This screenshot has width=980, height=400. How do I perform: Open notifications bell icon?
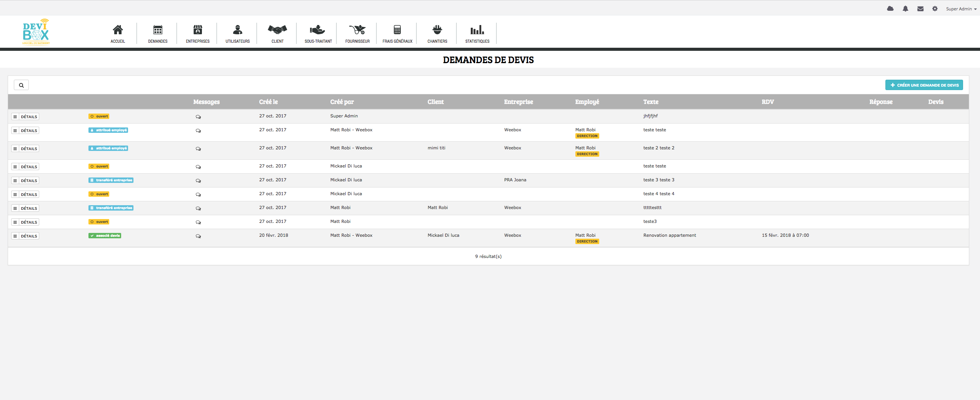(905, 8)
